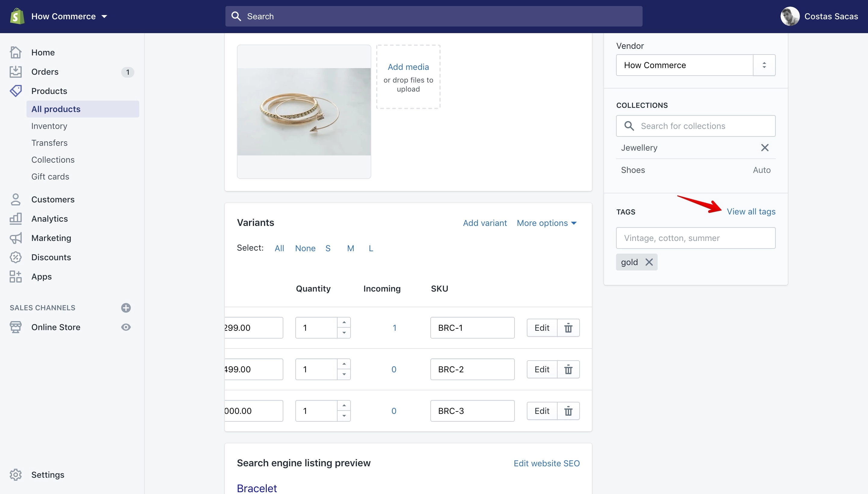Go to Home in sidebar

(x=43, y=53)
